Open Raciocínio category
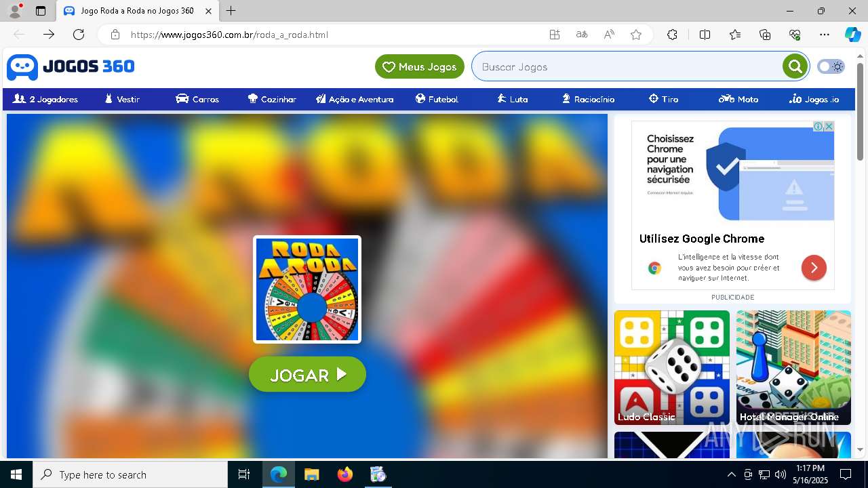Viewport: 868px width, 488px height. point(588,99)
